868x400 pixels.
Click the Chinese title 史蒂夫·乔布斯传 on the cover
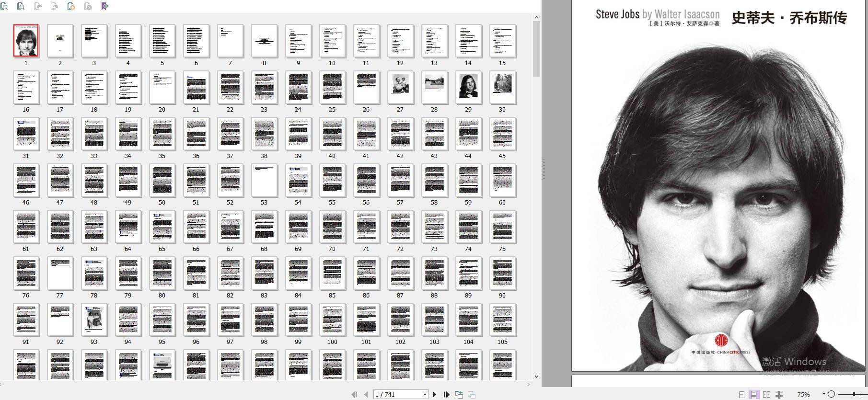click(790, 18)
